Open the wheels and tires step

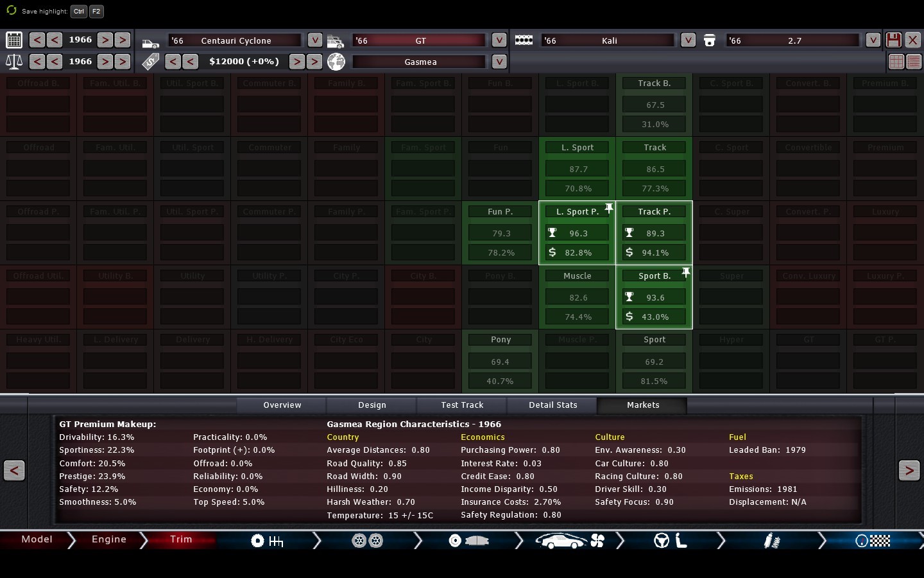368,541
